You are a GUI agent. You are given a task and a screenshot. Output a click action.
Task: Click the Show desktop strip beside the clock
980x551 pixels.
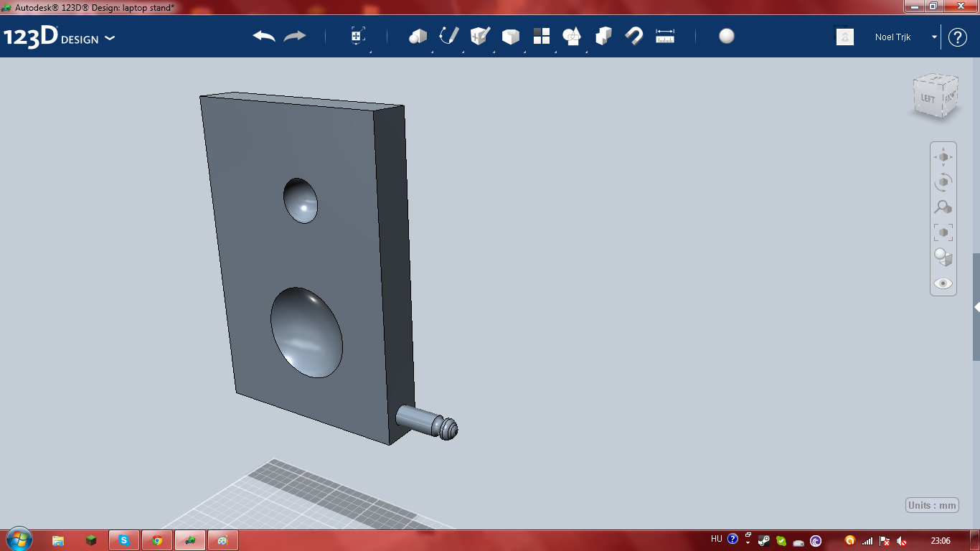pyautogui.click(x=974, y=540)
